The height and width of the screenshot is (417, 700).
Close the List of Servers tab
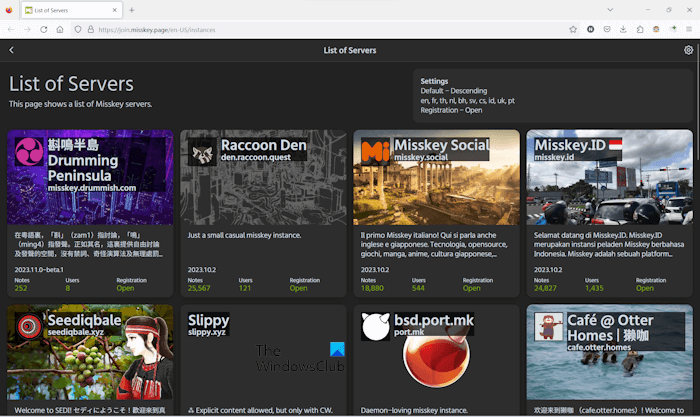click(115, 10)
